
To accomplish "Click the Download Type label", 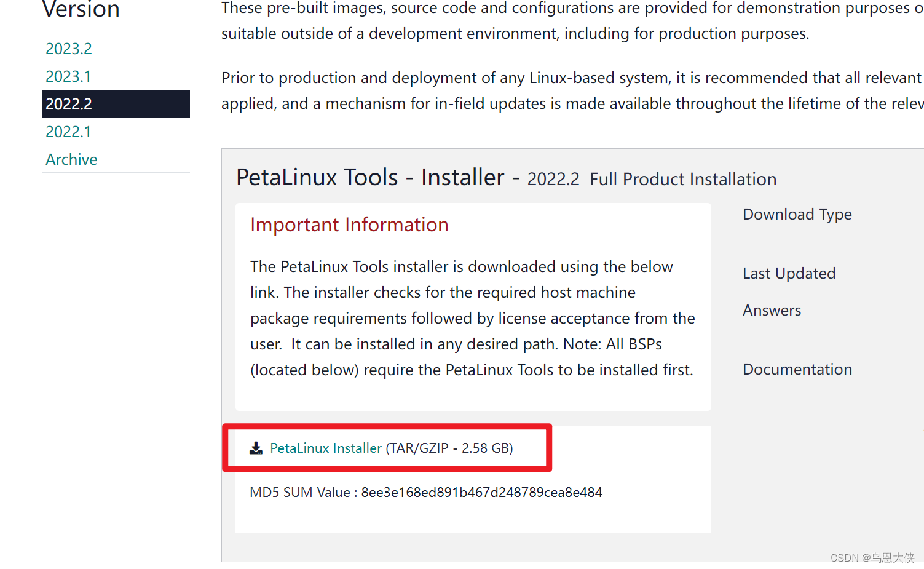I will click(x=797, y=214).
